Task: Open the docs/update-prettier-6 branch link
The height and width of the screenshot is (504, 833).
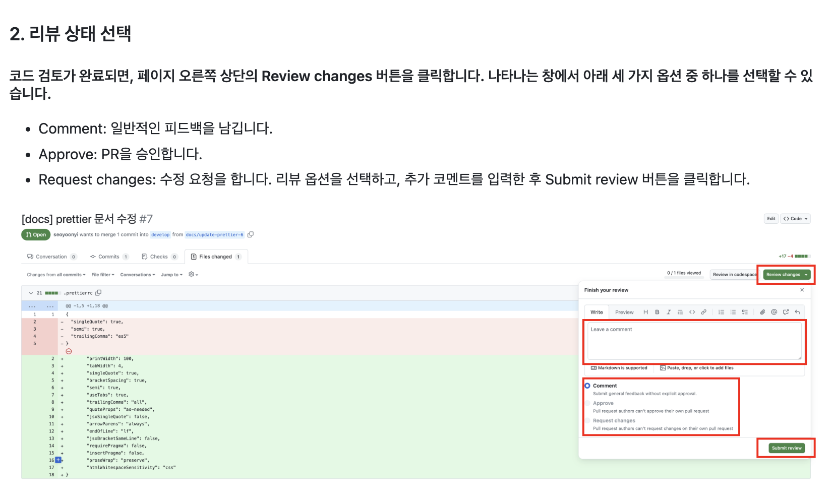Action: click(x=214, y=235)
